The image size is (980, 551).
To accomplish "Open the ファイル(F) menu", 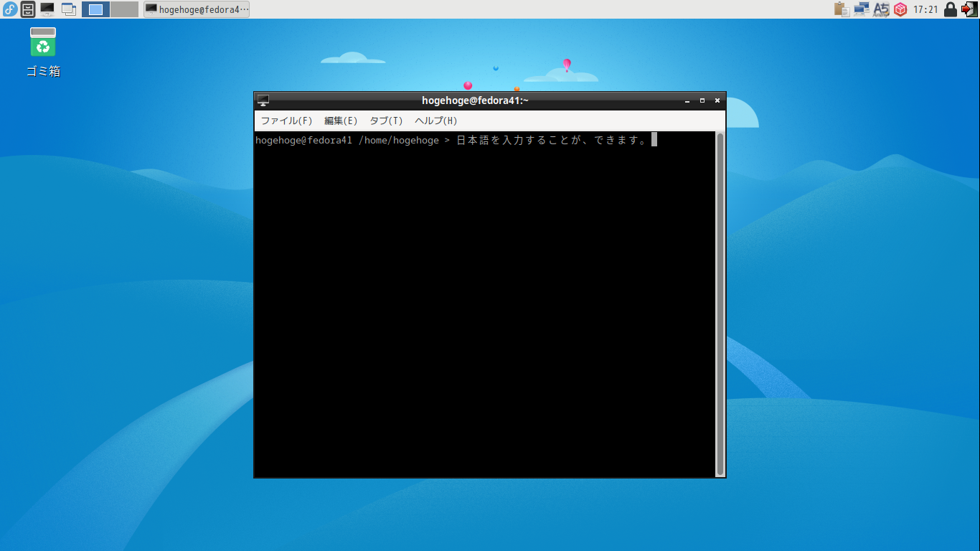I will coord(286,121).
